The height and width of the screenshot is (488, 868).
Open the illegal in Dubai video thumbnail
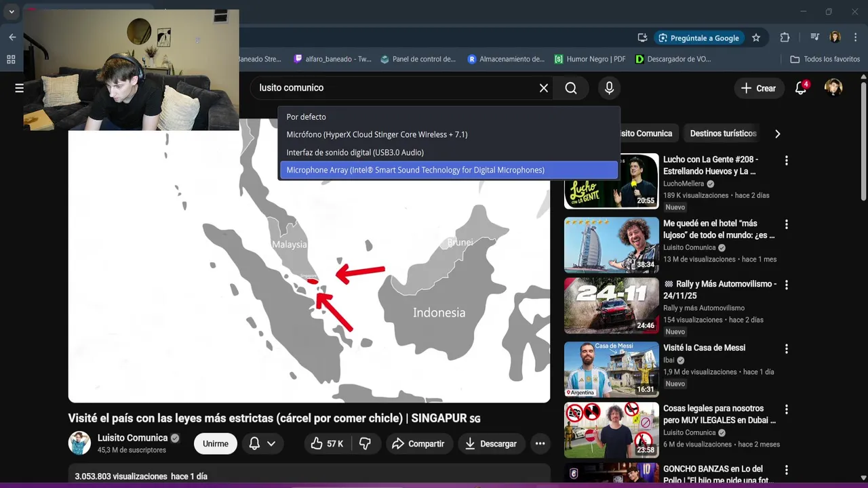(x=612, y=430)
